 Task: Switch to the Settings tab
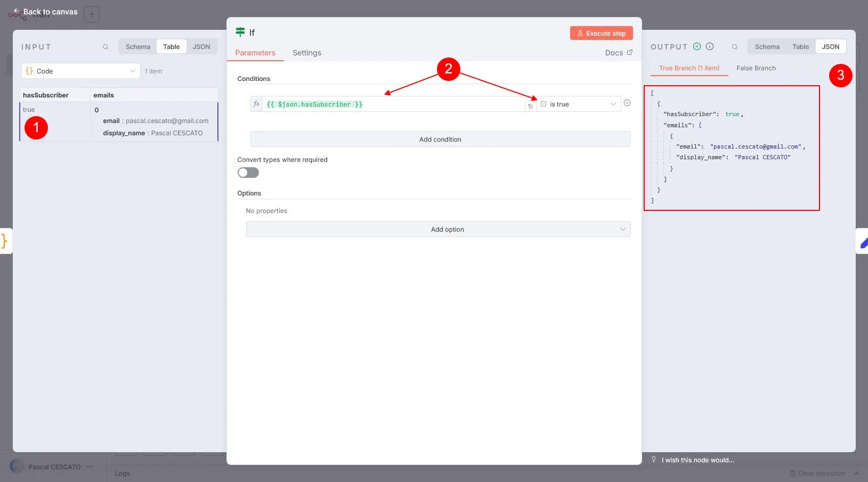coord(306,53)
